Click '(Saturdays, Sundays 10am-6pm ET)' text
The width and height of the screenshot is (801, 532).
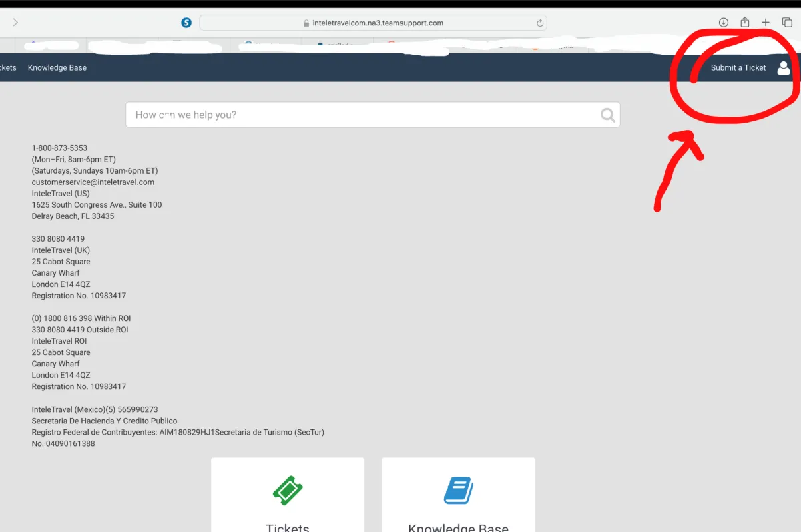point(95,170)
